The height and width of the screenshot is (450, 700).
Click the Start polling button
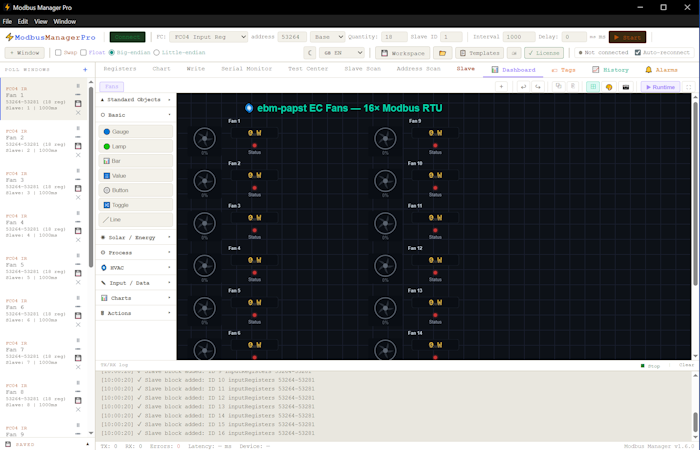[x=627, y=37]
